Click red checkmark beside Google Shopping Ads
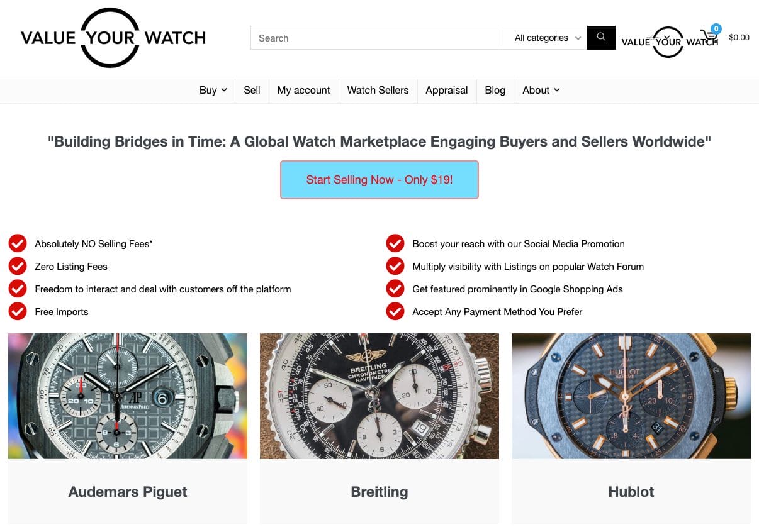The height and width of the screenshot is (532, 759). [395, 289]
